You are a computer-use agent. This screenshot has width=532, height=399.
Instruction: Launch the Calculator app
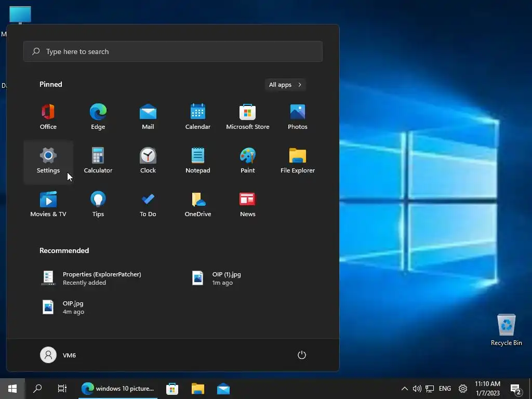click(x=98, y=161)
